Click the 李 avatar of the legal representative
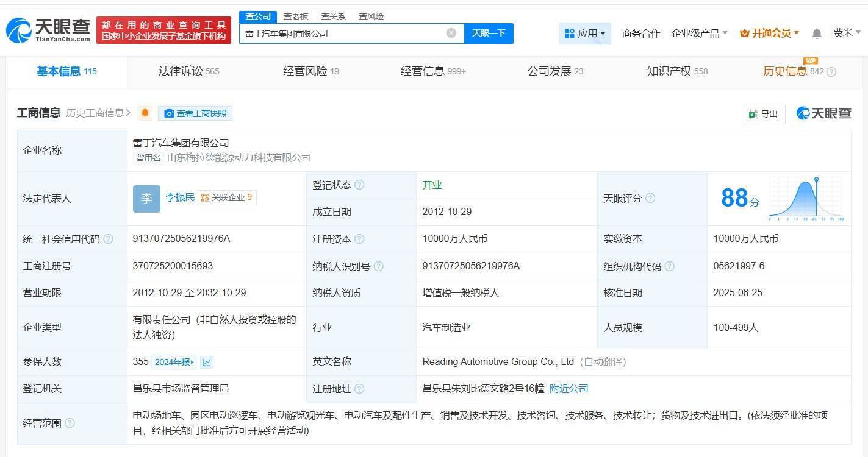This screenshot has height=457, width=868. click(146, 199)
